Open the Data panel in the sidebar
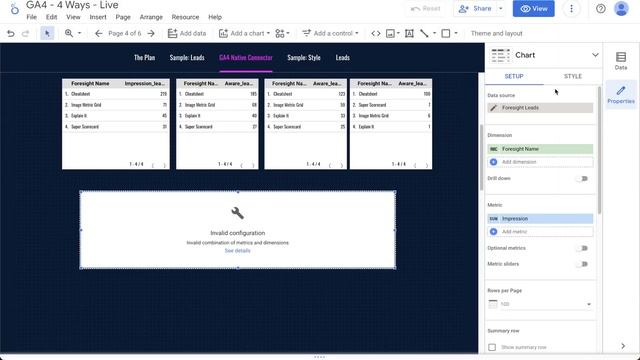The width and height of the screenshot is (640, 360). pos(621,61)
